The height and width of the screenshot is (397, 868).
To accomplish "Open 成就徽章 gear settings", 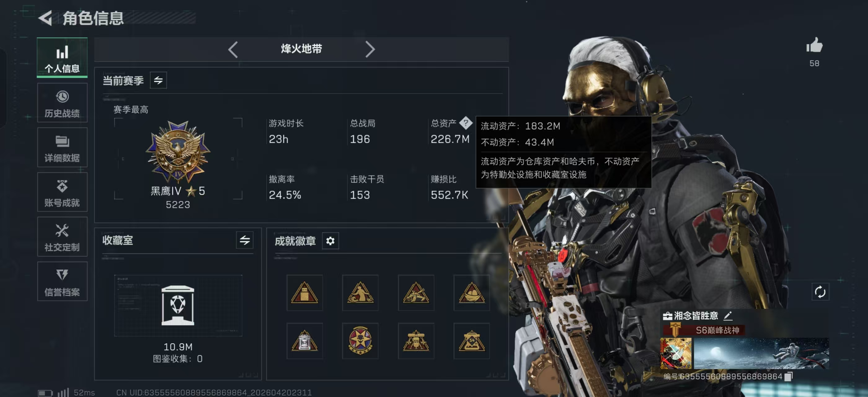I will click(330, 241).
